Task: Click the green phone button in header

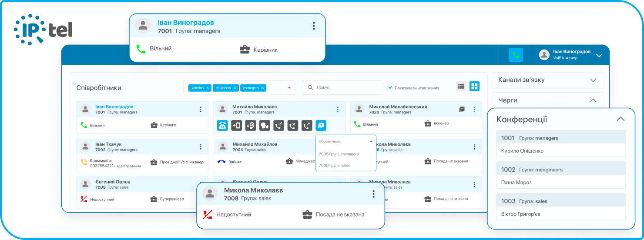Action: (516, 55)
